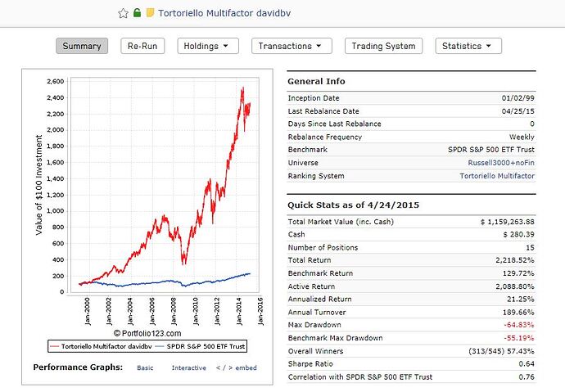565x392 pixels.
Task: Click the Inception Date value 01/02/99
Action: 518,98
